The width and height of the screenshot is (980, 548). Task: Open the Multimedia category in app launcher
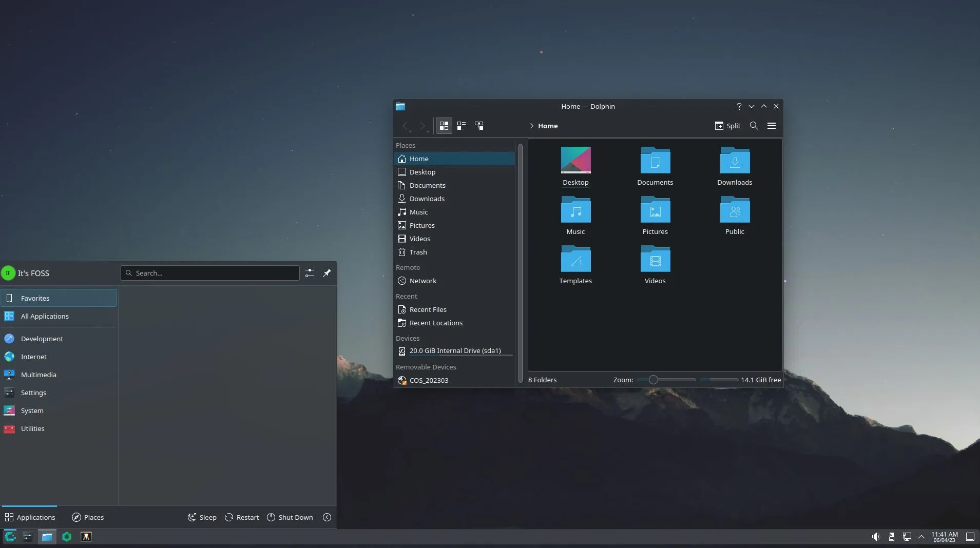pyautogui.click(x=39, y=375)
